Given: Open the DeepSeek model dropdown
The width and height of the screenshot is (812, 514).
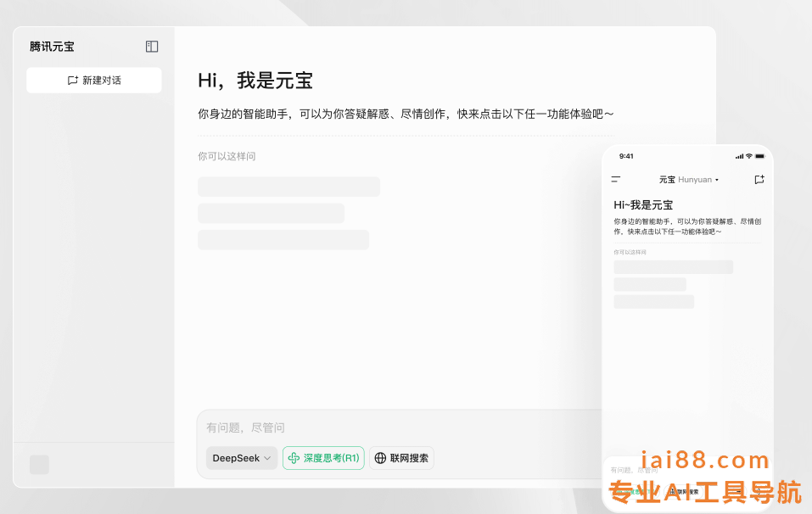Looking at the screenshot, I should tap(241, 458).
